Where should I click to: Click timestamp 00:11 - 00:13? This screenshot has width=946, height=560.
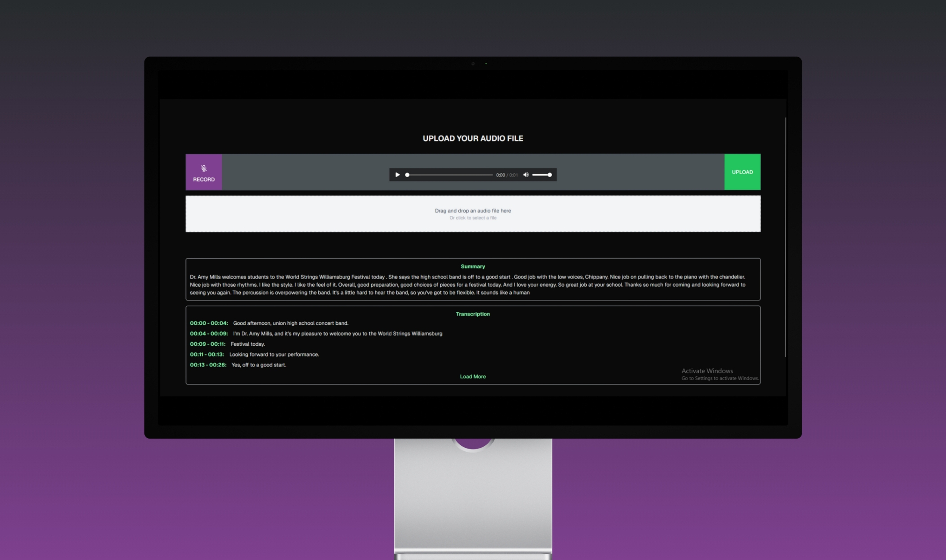pos(207,355)
